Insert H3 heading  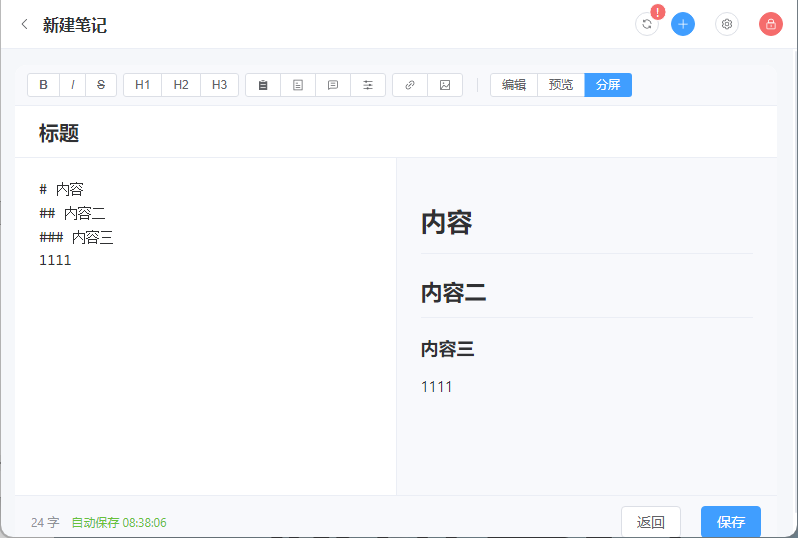point(219,84)
